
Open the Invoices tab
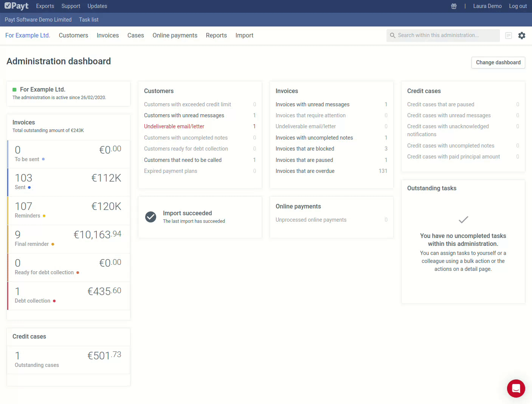click(x=108, y=36)
